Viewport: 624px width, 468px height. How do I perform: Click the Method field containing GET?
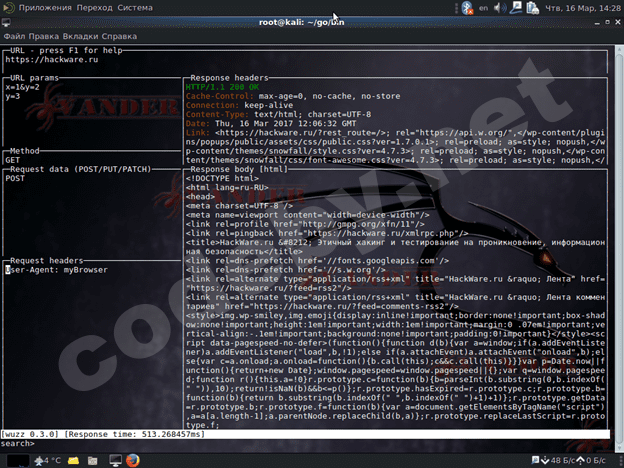tap(14, 159)
